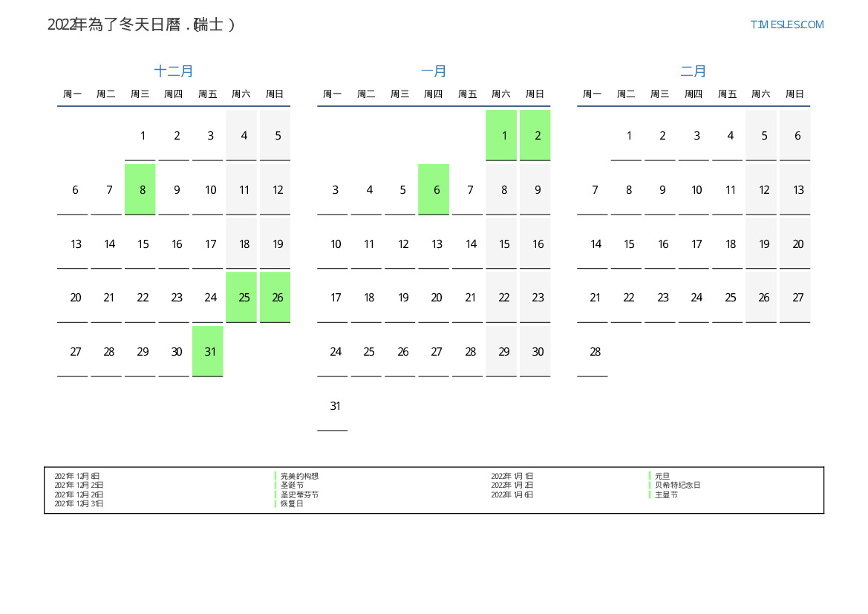
Task: Click January 31 in the last row
Action: click(x=335, y=406)
